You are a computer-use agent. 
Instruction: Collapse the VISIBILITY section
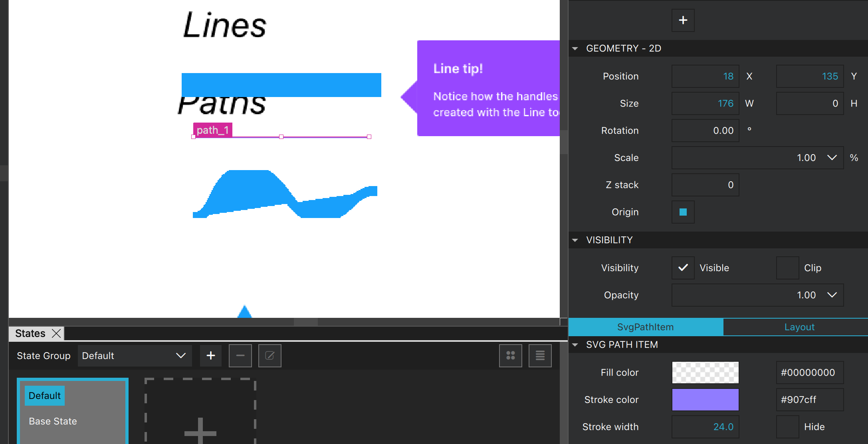(575, 240)
